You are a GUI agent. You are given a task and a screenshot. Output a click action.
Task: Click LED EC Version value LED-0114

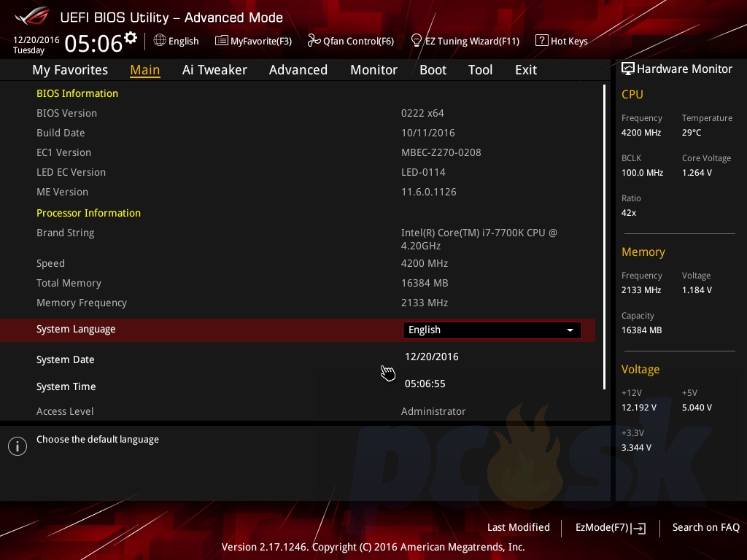tap(423, 172)
